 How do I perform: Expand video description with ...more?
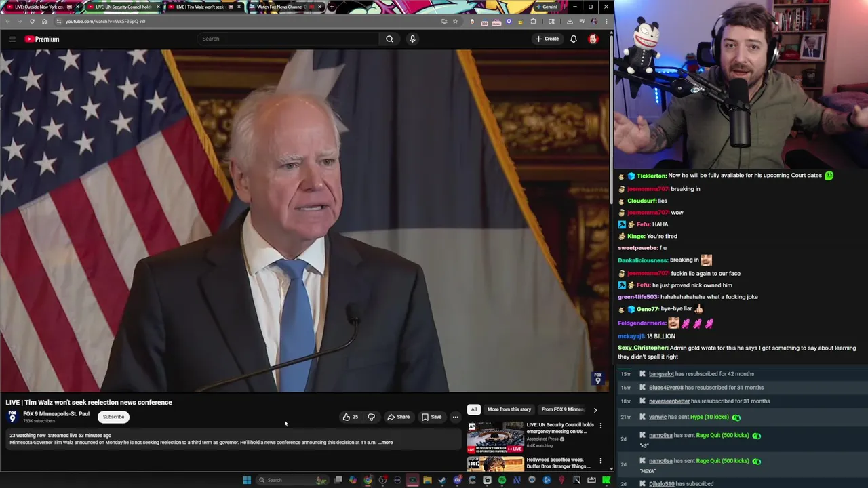(385, 443)
